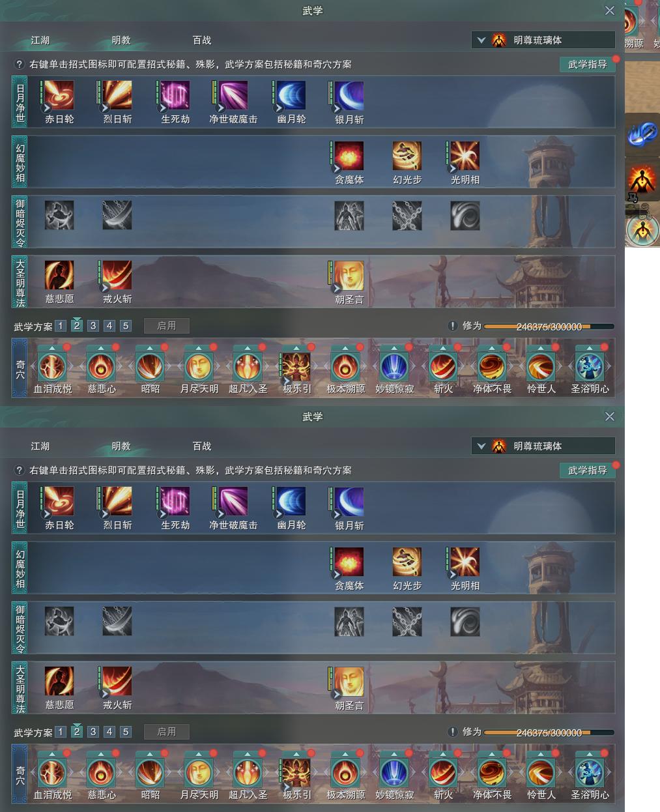Select 武学方案 3 in upper panel

(x=93, y=326)
